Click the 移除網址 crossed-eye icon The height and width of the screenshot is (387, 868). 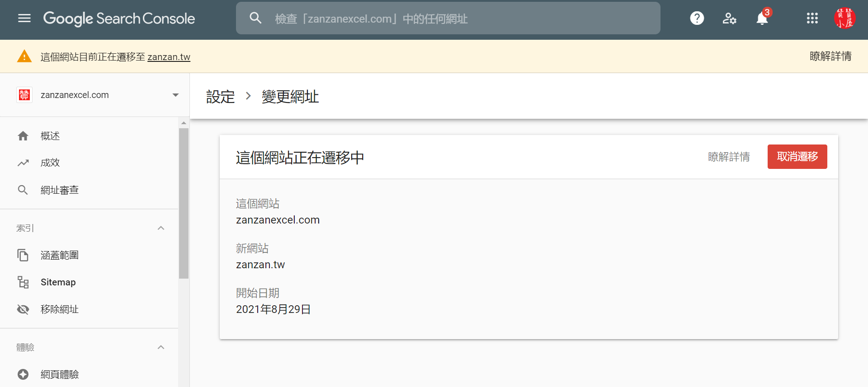pos(23,309)
